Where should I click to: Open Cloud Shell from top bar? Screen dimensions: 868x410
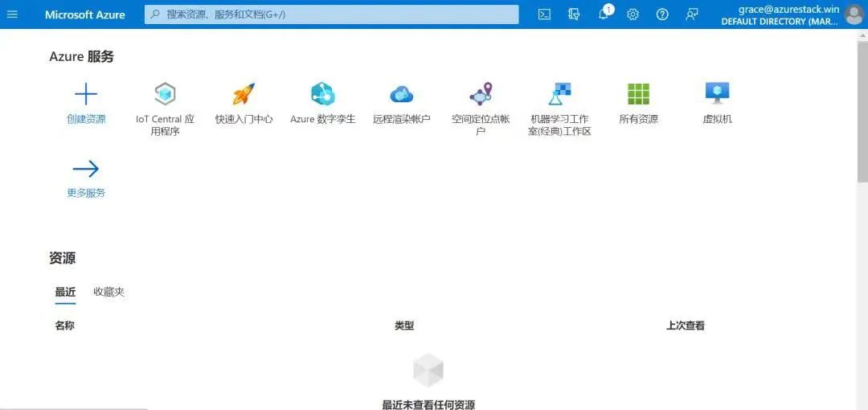(x=544, y=15)
